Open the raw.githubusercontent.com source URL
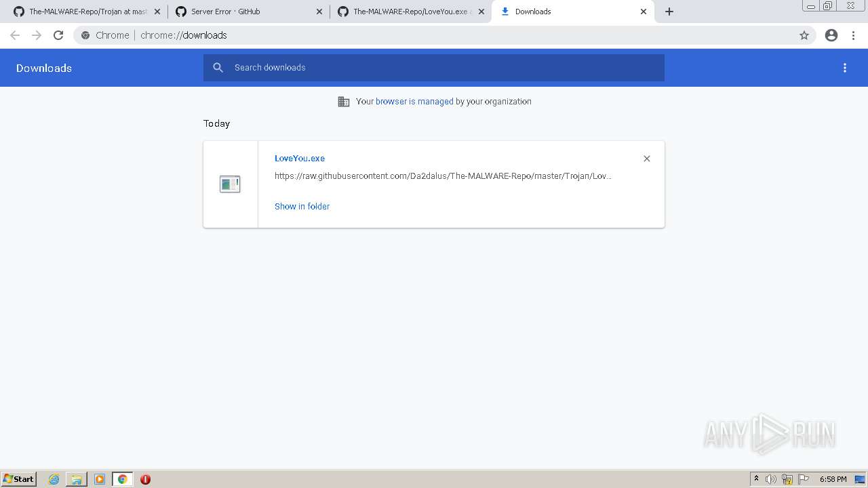Image resolution: width=868 pixels, height=488 pixels. pyautogui.click(x=443, y=176)
